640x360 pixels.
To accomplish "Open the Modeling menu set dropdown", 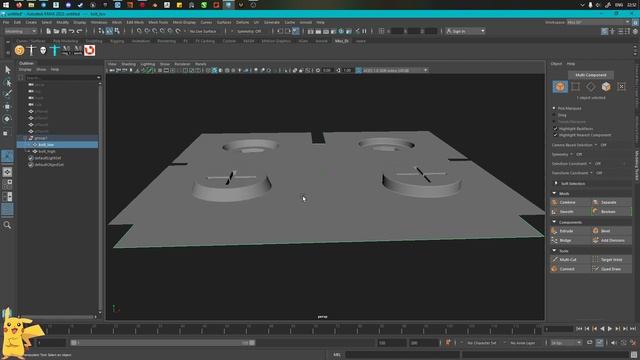I will tap(20, 31).
